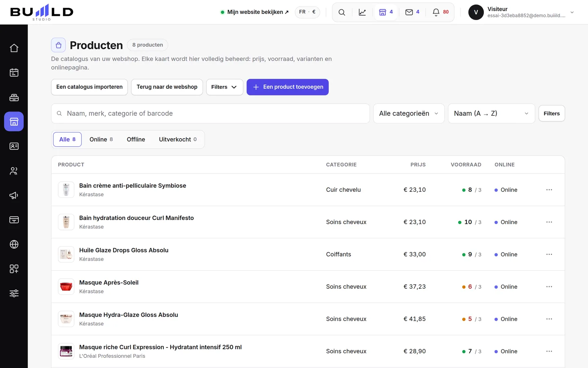Open the home dashboard from the sidebar
The width and height of the screenshot is (588, 368).
tap(14, 48)
